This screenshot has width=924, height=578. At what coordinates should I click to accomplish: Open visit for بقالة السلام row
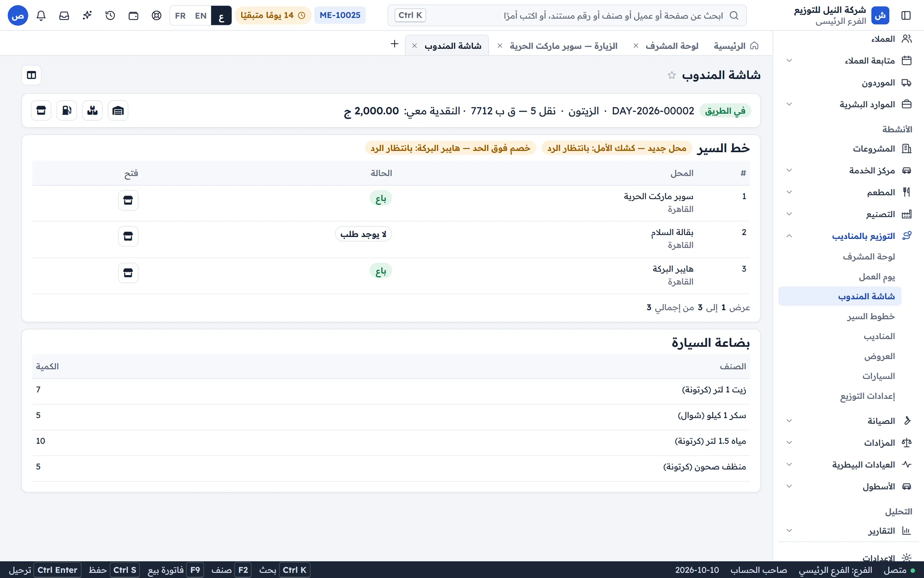(128, 236)
